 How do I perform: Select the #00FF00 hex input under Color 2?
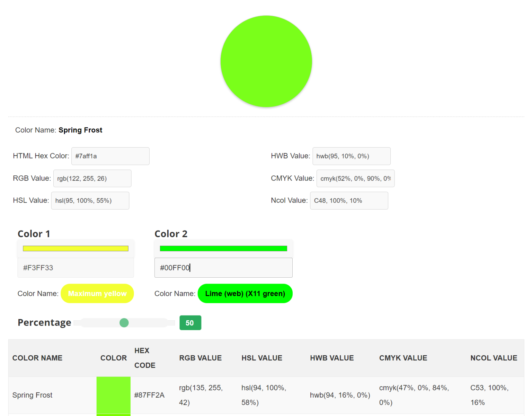point(223,268)
